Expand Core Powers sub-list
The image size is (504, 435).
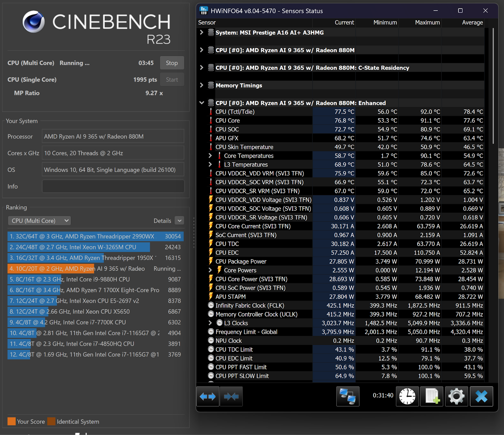pyautogui.click(x=210, y=270)
